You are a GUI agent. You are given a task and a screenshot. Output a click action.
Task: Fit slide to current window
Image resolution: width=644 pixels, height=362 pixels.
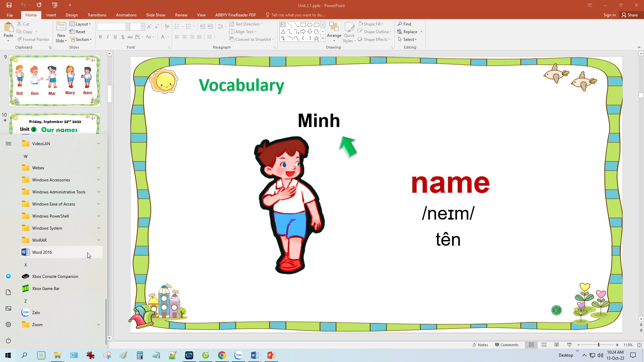(x=639, y=345)
